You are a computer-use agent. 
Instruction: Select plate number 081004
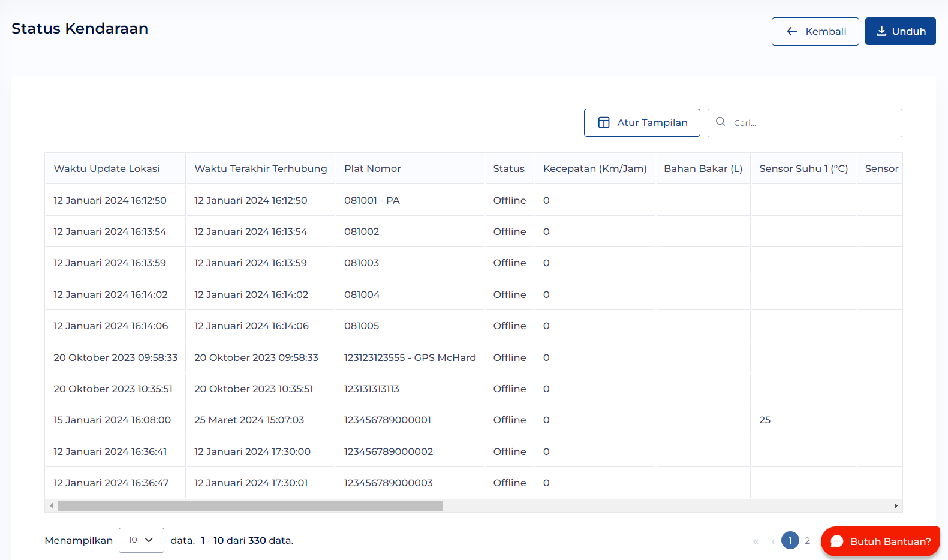tap(362, 294)
